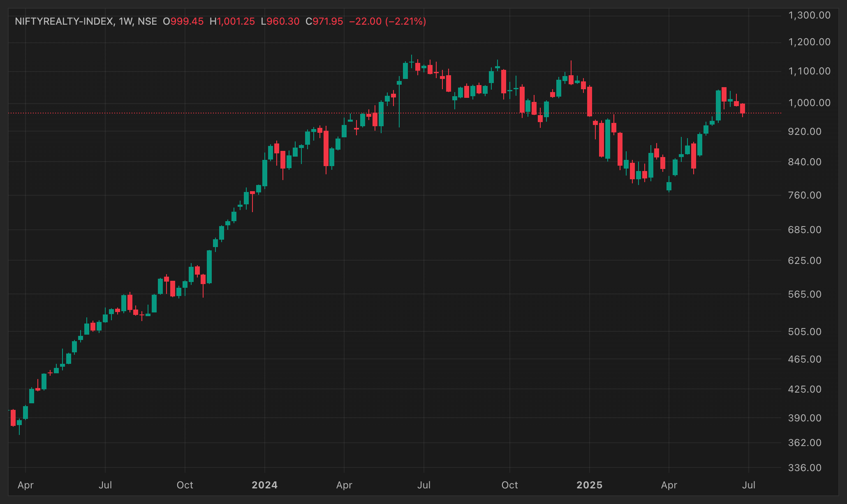This screenshot has height=504, width=847.
Task: Click the 1,100.00 price axis label
Action: pyautogui.click(x=809, y=71)
